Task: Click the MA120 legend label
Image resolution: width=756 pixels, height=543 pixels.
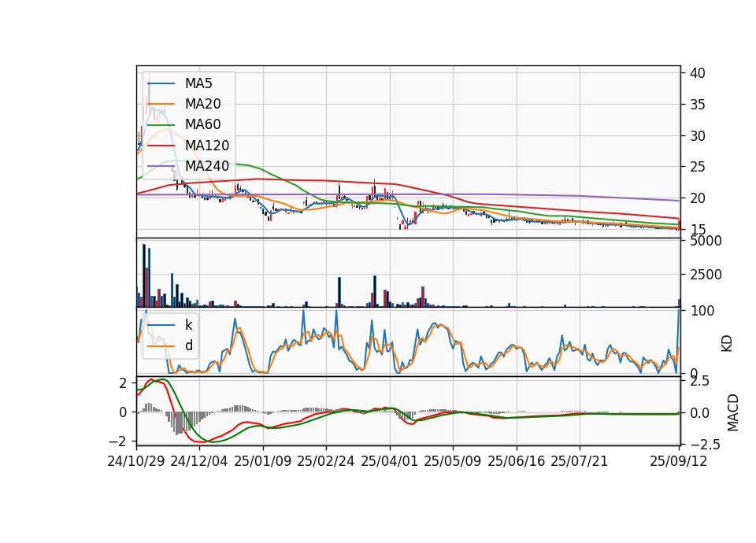Action: pos(207,146)
